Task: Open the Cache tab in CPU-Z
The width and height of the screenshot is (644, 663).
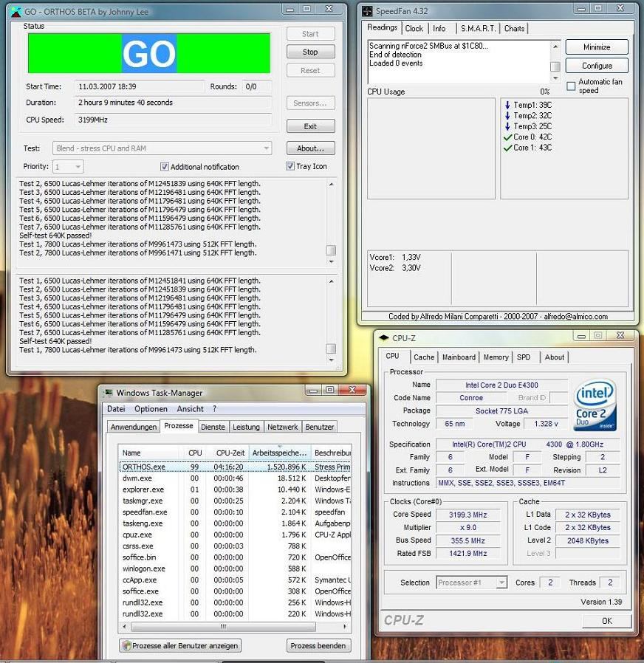Action: [424, 357]
